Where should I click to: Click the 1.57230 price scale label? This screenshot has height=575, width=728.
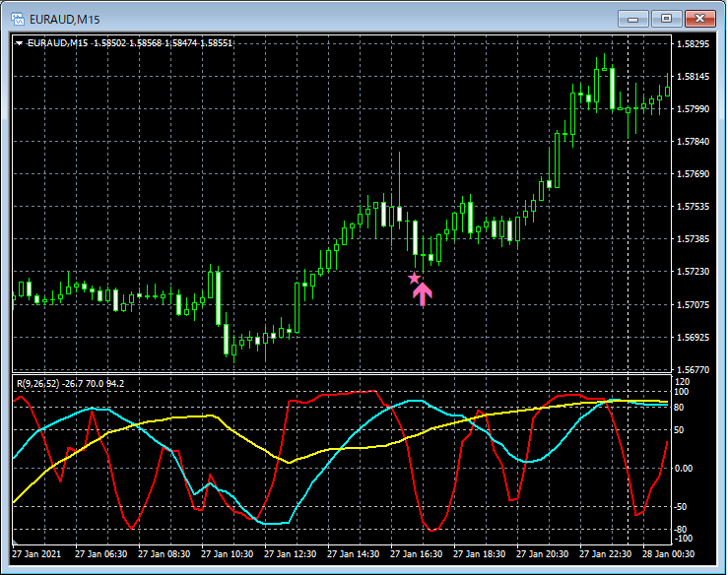click(694, 272)
